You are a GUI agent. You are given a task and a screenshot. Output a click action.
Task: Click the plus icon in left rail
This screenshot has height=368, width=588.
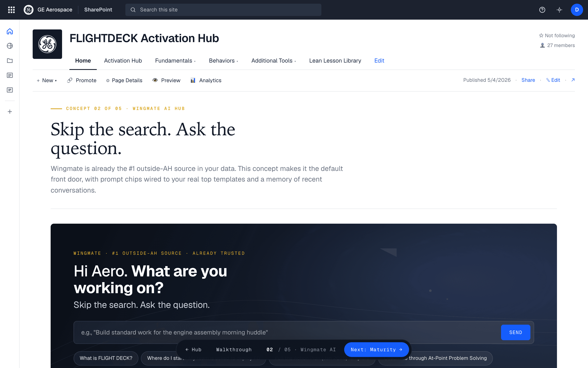click(x=10, y=112)
